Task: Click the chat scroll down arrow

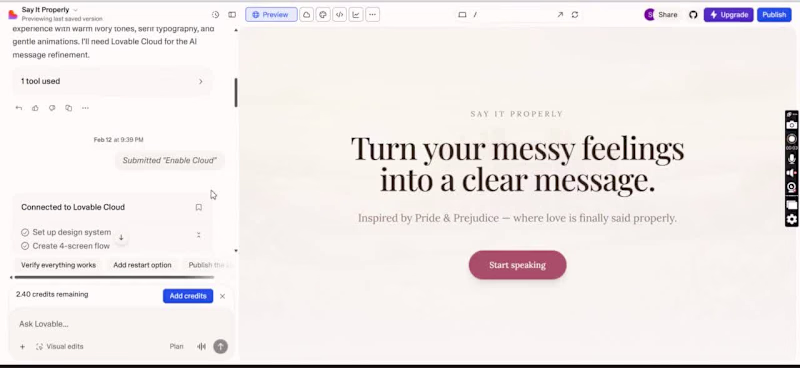Action: tap(236, 251)
